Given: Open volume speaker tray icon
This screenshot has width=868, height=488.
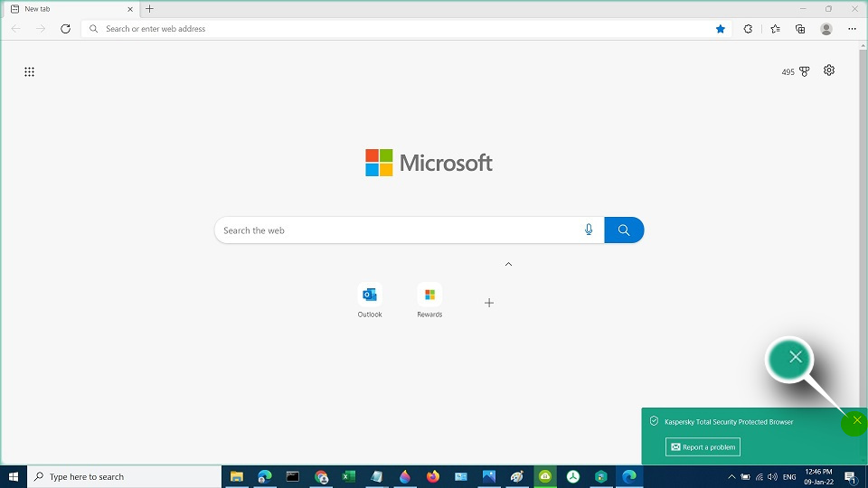Looking at the screenshot, I should click(x=772, y=477).
